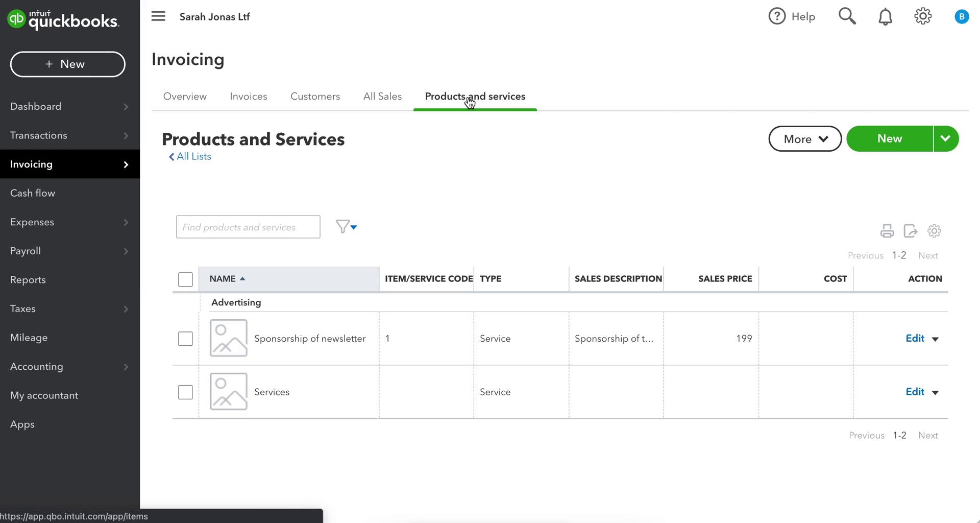Open Edit dropdown arrow for Sponsorship row
This screenshot has height=523, width=980.
coord(935,339)
